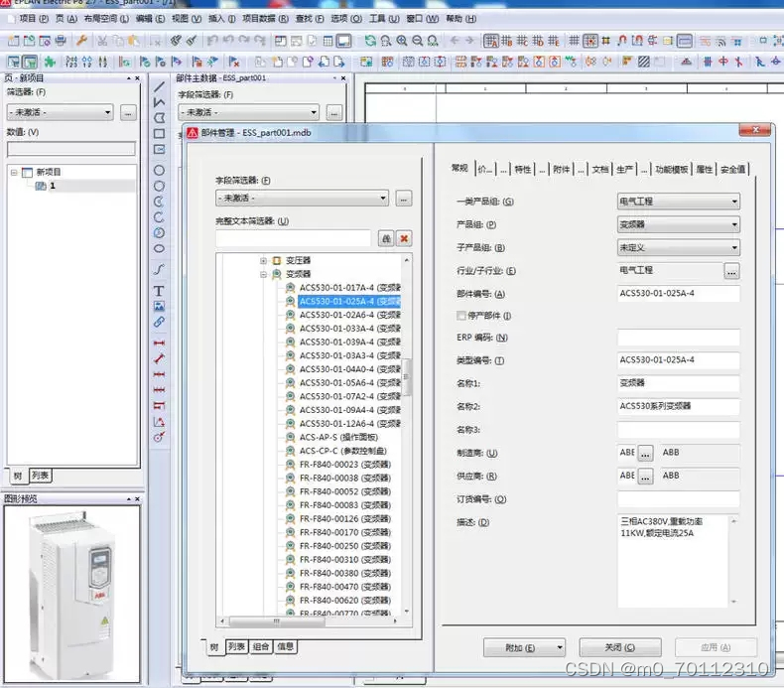Viewport: 784px width, 688px height.
Task: Click the ... button next to 行业/子行业
Action: (731, 271)
